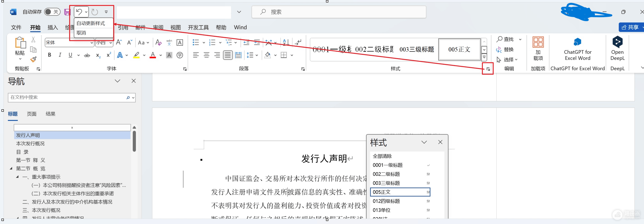Viewport: 644px width, 224px height.
Task: Click the Shading paint bucket icon
Action: coord(268,55)
